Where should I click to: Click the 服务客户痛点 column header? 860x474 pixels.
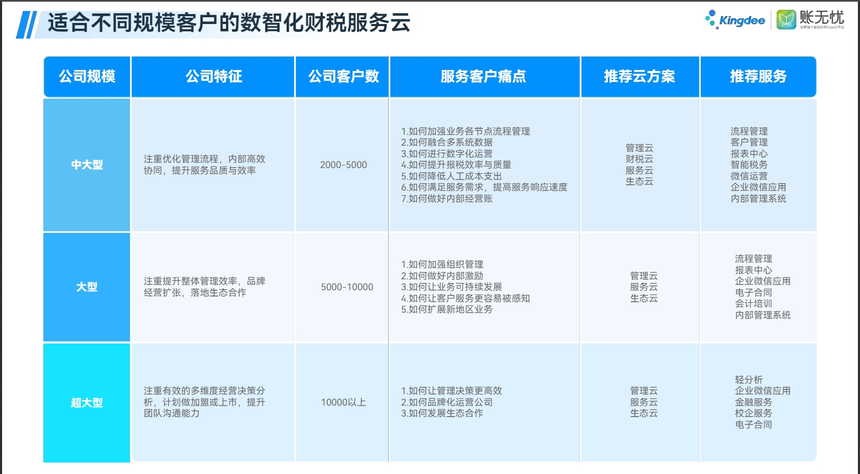(485, 76)
